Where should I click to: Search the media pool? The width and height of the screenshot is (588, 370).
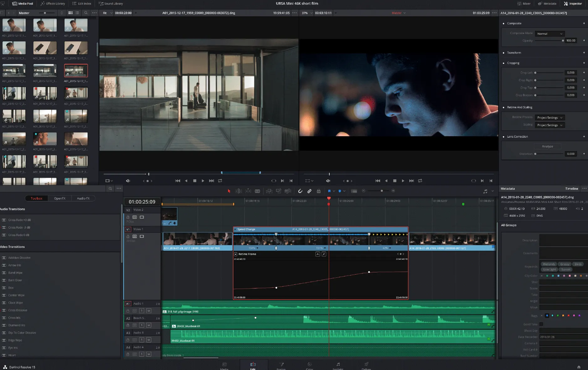[x=86, y=13]
